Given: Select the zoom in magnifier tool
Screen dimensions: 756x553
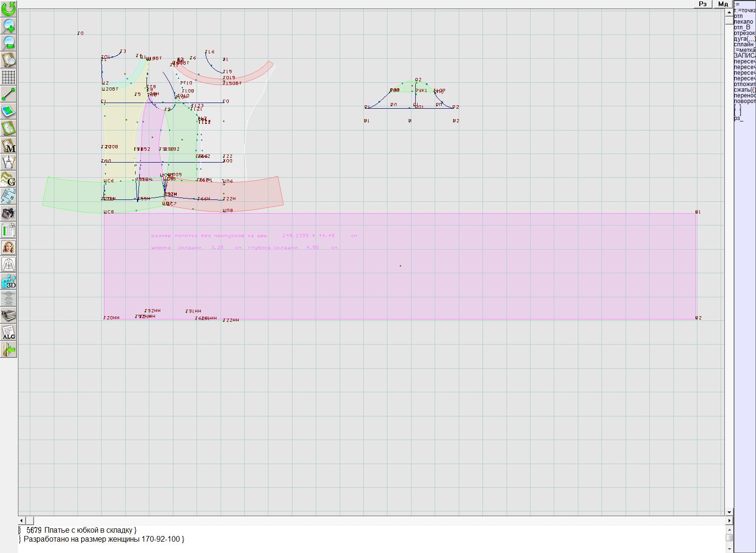Looking at the screenshot, I should [9, 26].
